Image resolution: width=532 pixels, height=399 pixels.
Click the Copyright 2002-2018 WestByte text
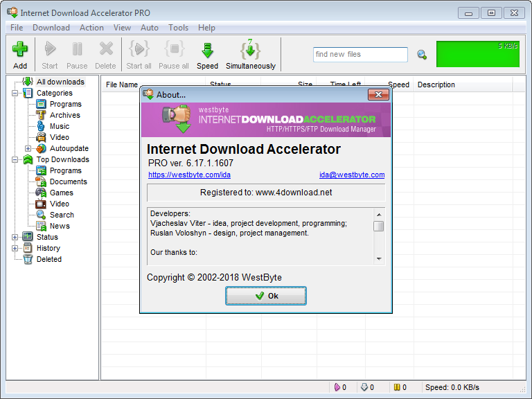[214, 278]
